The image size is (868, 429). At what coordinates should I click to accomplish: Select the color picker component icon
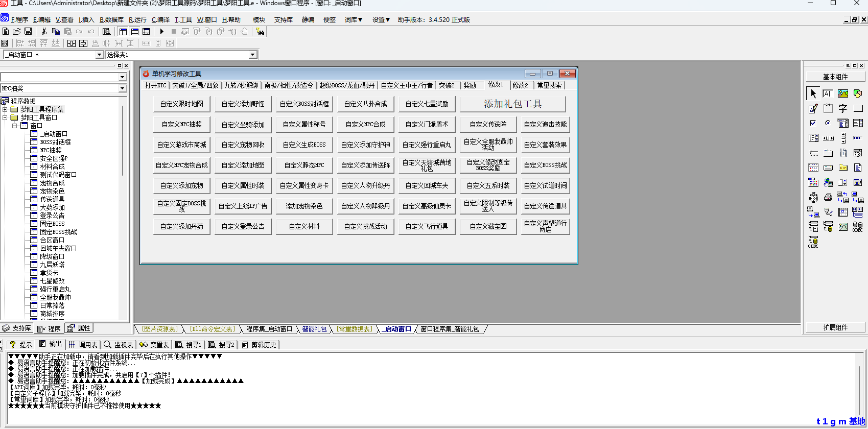tap(813, 182)
